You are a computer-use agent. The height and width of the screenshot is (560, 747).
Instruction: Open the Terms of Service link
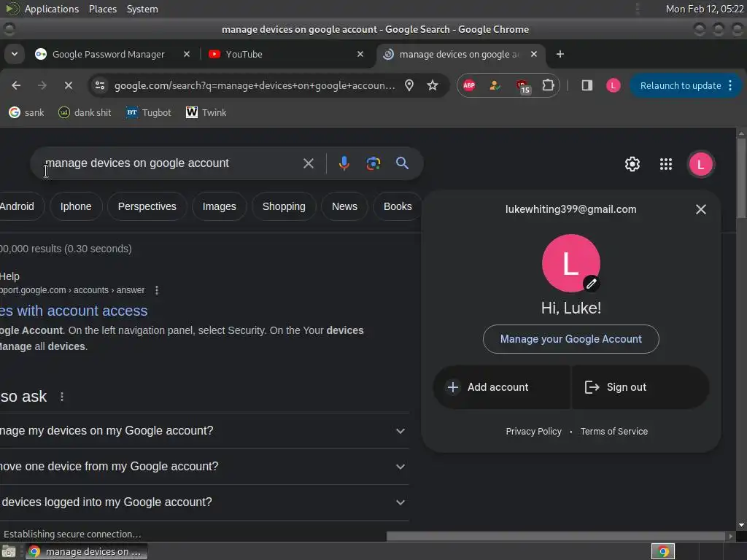(614, 432)
